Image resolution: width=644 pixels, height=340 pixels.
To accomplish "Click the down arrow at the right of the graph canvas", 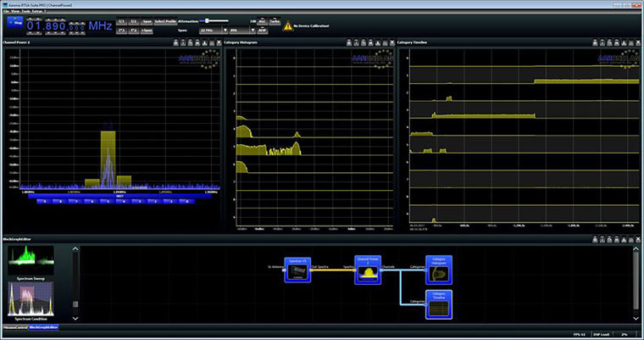I will 636,318.
